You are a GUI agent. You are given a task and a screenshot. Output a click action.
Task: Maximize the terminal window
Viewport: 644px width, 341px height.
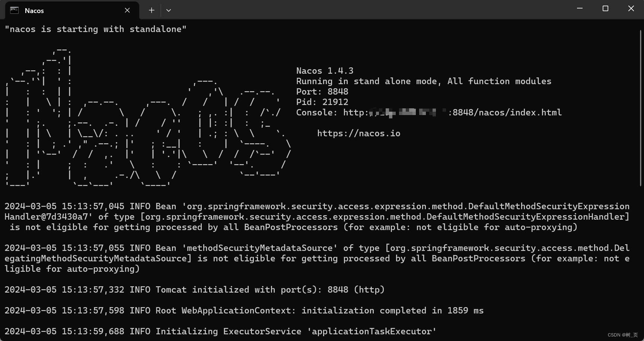pyautogui.click(x=605, y=9)
